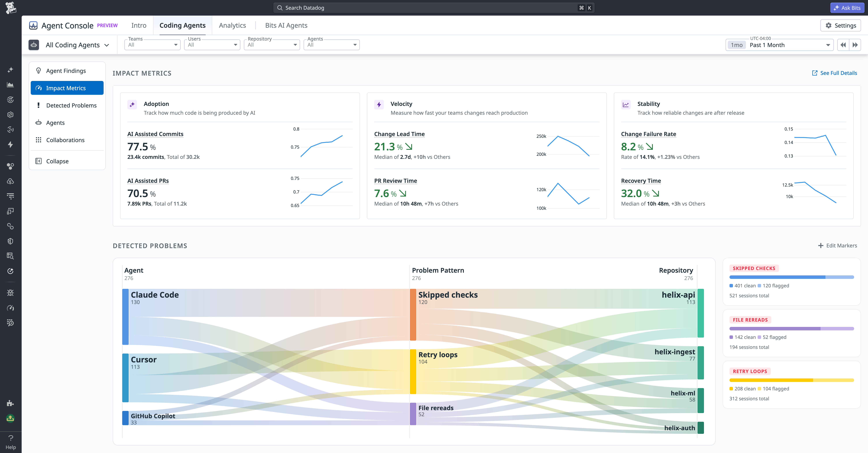Click the green upload tray icon

pos(10,418)
